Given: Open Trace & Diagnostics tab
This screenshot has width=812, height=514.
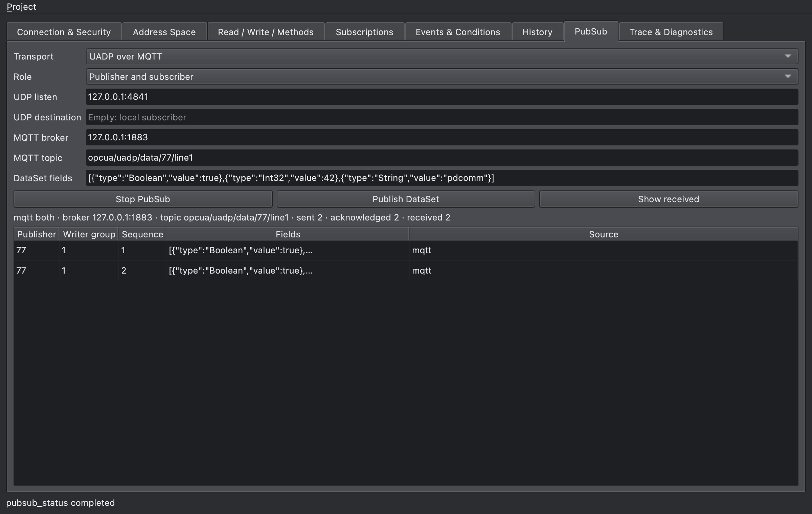Looking at the screenshot, I should point(671,32).
